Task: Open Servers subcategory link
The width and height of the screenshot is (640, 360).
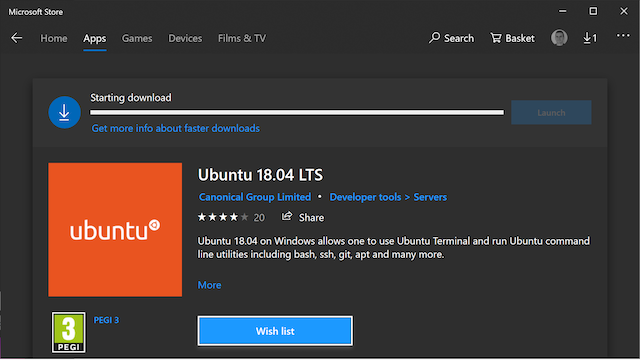Action: [430, 197]
